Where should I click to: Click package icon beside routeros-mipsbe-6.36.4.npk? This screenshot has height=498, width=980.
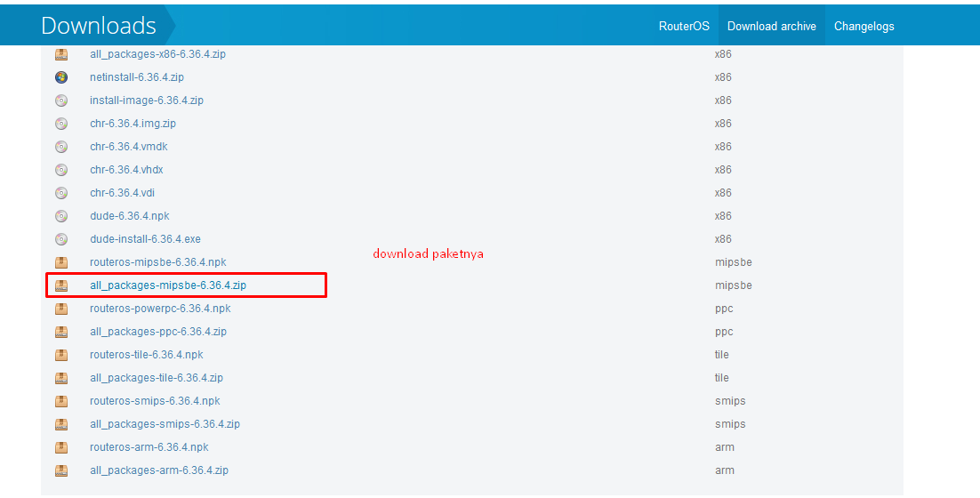(x=61, y=262)
